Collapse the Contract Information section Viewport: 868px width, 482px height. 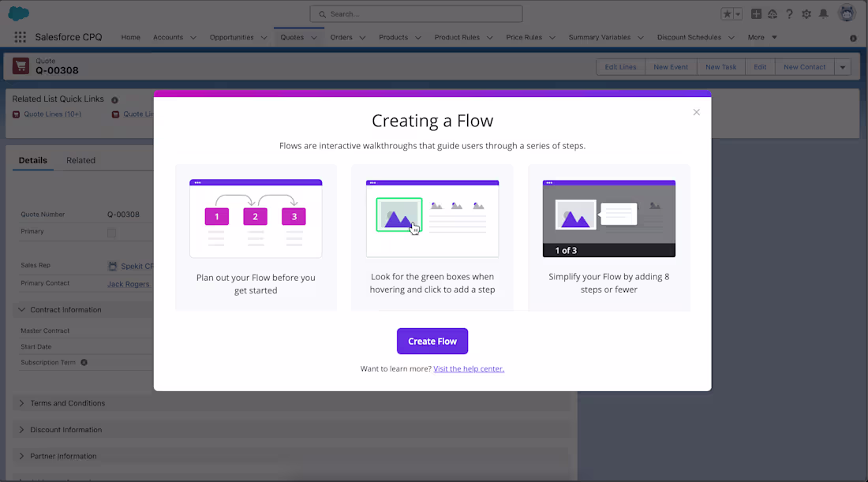point(21,309)
